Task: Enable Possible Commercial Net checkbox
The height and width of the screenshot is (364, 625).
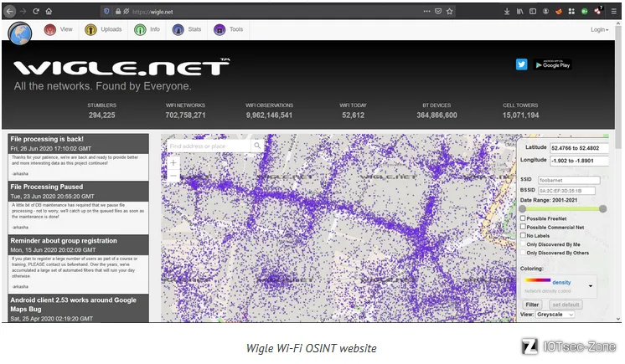Action: point(523,227)
